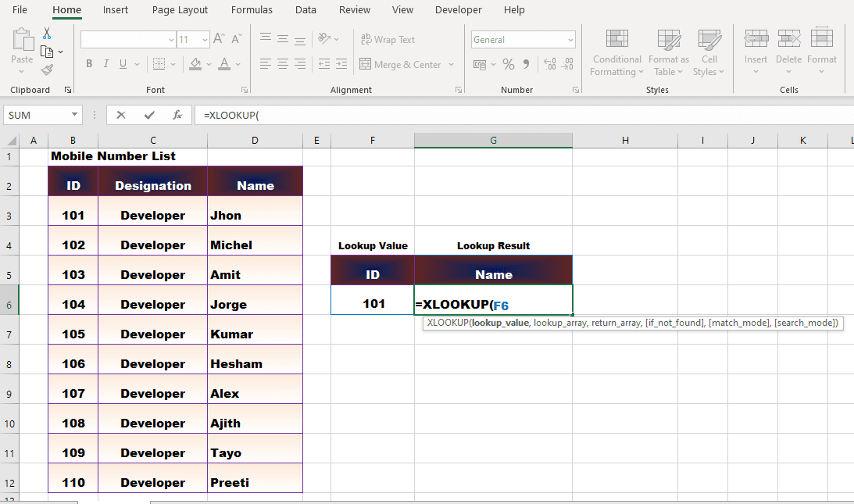Switch to the Formulas tab
Viewport: 854px width, 504px height.
click(x=252, y=10)
